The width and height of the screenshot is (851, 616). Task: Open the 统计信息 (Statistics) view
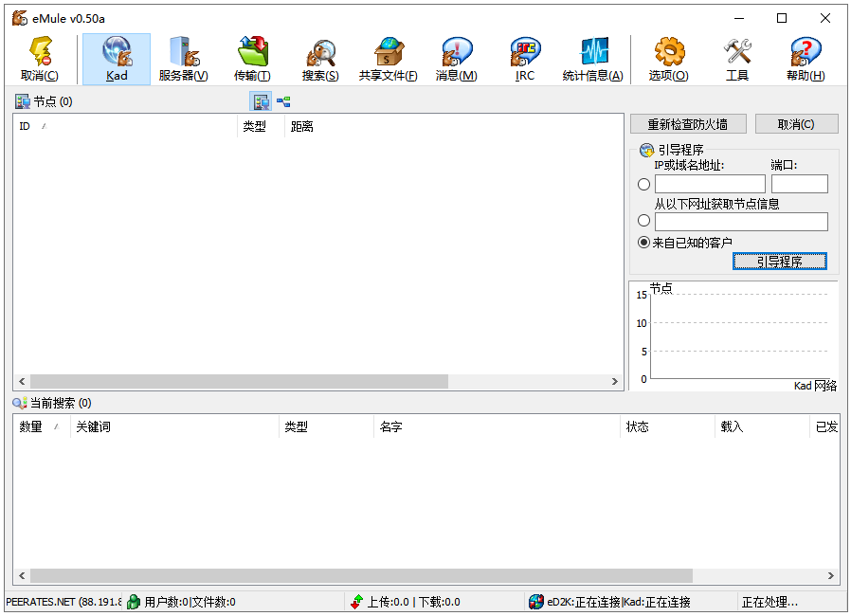tap(592, 57)
